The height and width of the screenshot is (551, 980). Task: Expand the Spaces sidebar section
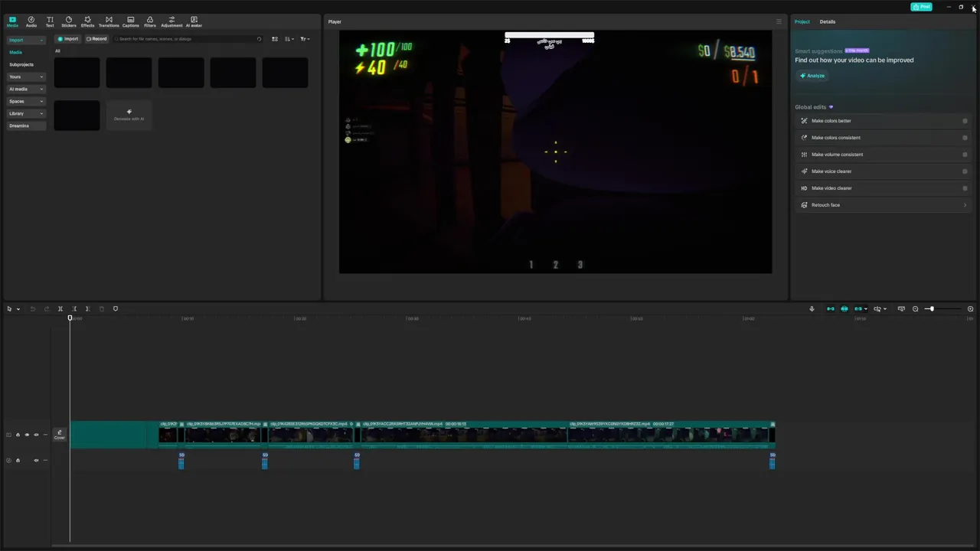(x=26, y=101)
